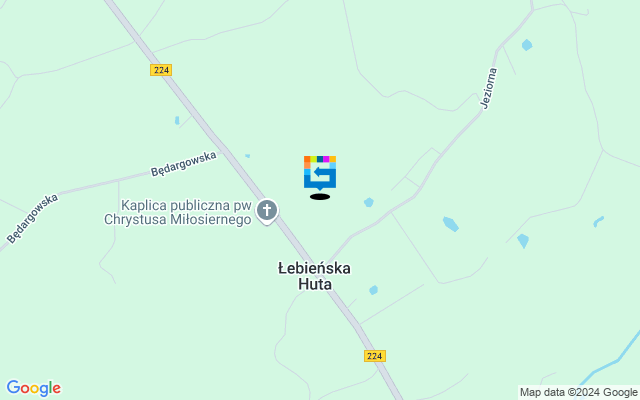Click the small pond below Łebieńska Huta

[x=373, y=290]
